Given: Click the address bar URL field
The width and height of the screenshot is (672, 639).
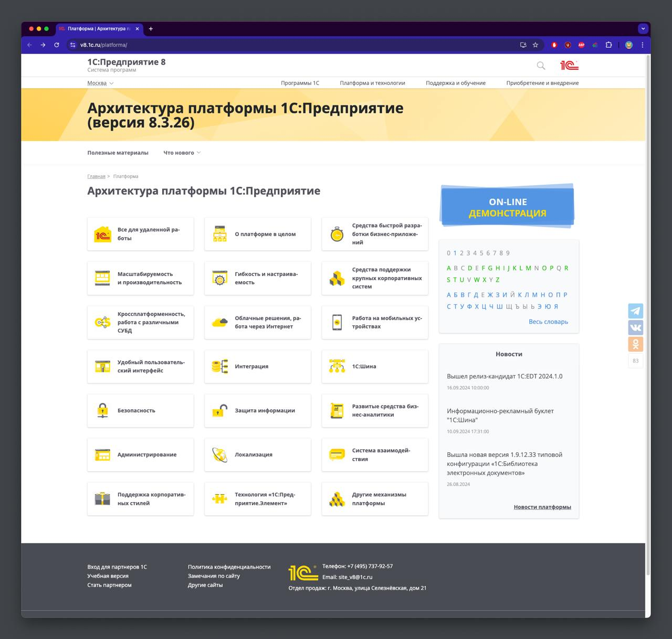Looking at the screenshot, I should (x=294, y=45).
